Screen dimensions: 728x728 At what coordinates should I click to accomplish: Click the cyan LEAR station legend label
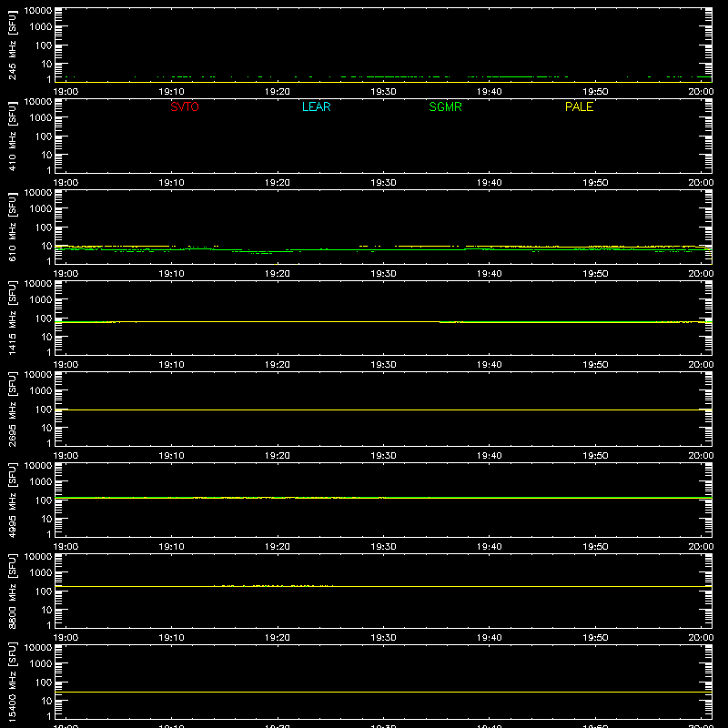(316, 106)
